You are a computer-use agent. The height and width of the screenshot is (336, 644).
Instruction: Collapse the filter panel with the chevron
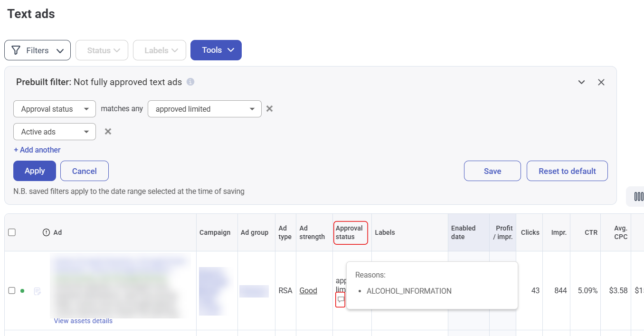pyautogui.click(x=581, y=82)
